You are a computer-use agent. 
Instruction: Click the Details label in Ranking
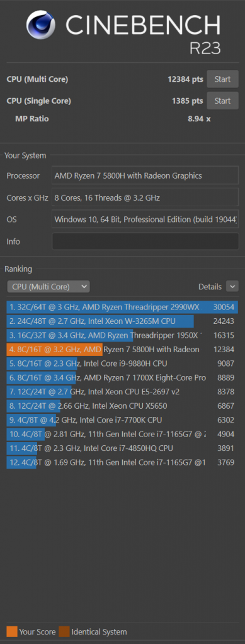point(210,287)
